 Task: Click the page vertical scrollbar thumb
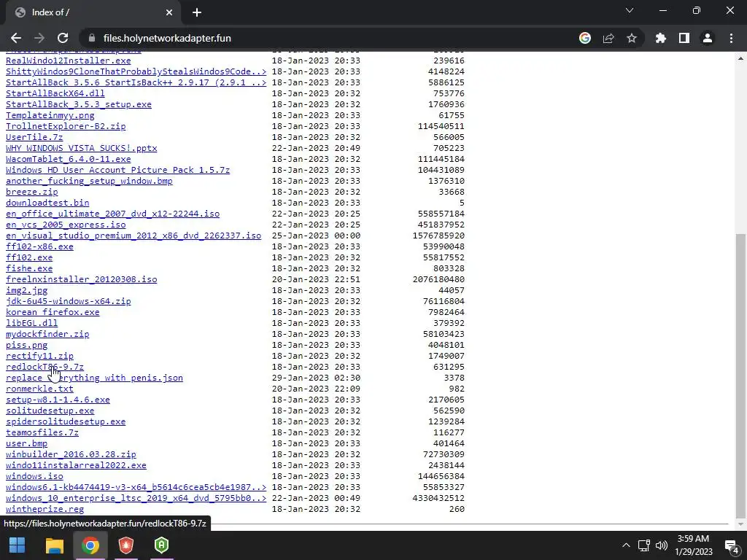click(741, 375)
